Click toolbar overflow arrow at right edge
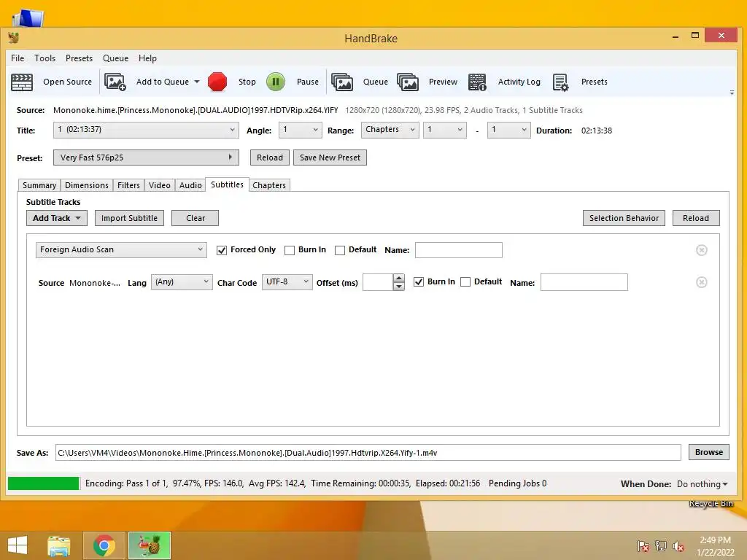Viewport: 747px width, 560px height. (x=732, y=93)
